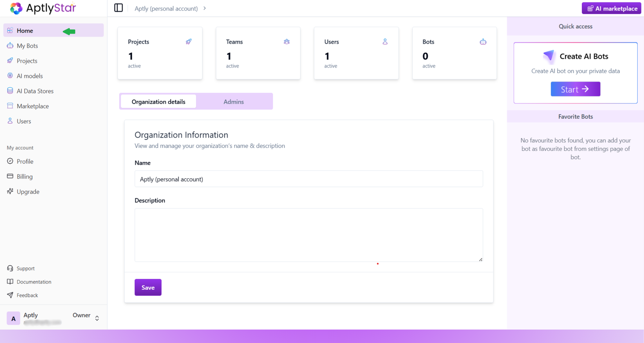Click the 'Favorite Bots' header
This screenshot has height=343, width=644.
click(x=575, y=116)
